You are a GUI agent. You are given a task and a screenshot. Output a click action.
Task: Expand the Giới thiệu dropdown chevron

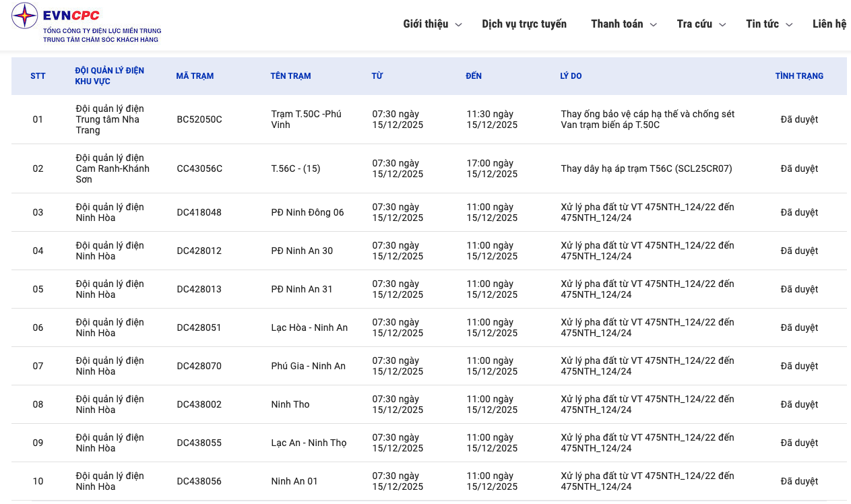tap(459, 25)
